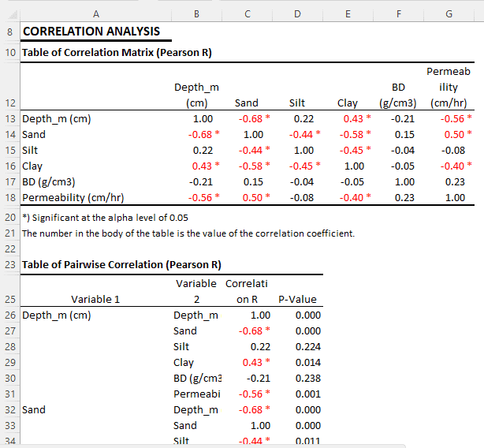Click column header D
484x448 pixels.
(296, 13)
